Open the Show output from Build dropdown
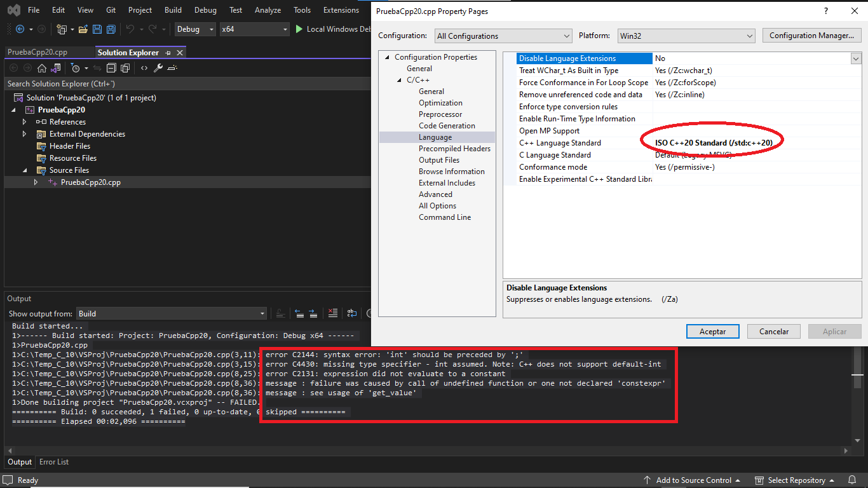Screen dimensions: 868x488 click(x=172, y=313)
